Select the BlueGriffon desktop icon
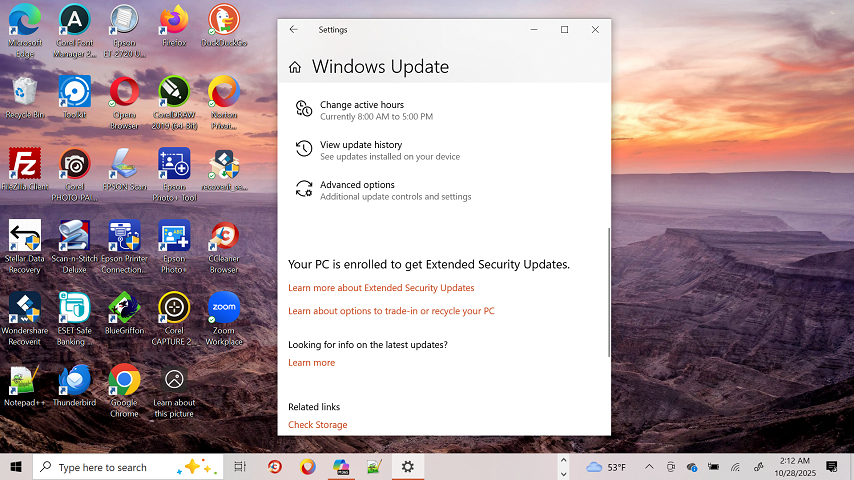This screenshot has height=480, width=854. (124, 310)
